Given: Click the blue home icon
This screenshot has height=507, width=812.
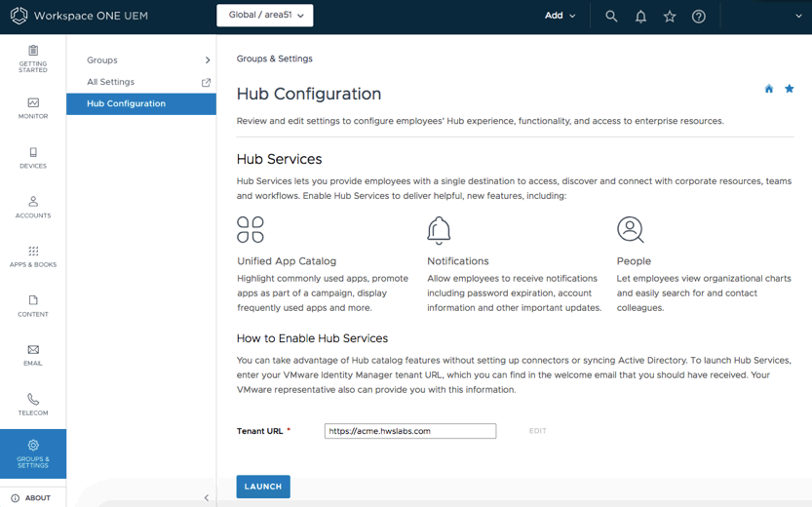Looking at the screenshot, I should coord(769,89).
